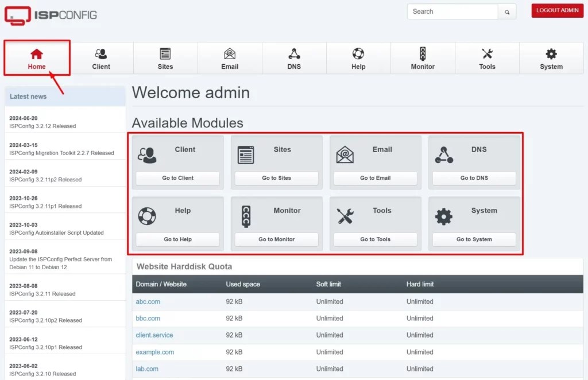Click the Welcome admin heading

(x=191, y=93)
